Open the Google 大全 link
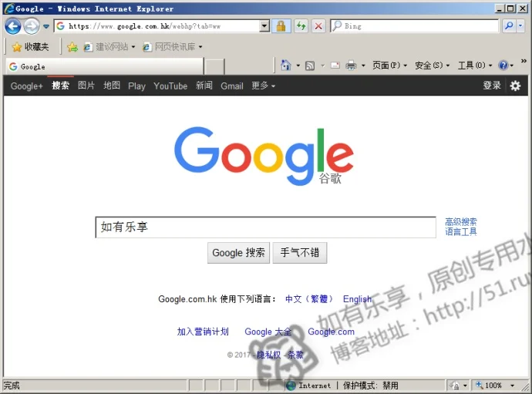The image size is (532, 394). [x=268, y=332]
